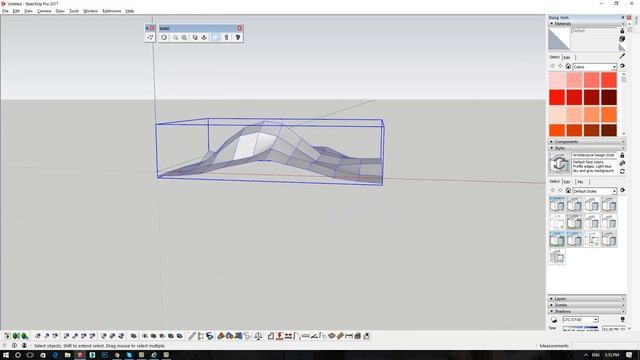
Task: Click the highlighted blue icon in floating toolbar
Action: [x=216, y=37]
